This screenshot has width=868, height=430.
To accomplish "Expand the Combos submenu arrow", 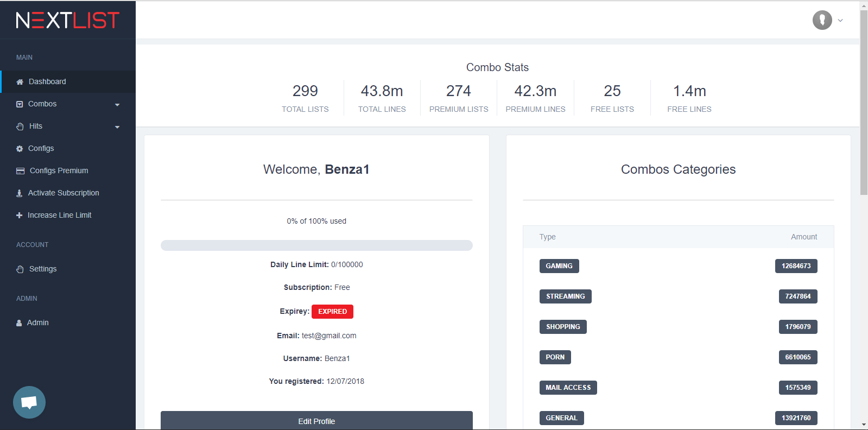I will click(117, 105).
